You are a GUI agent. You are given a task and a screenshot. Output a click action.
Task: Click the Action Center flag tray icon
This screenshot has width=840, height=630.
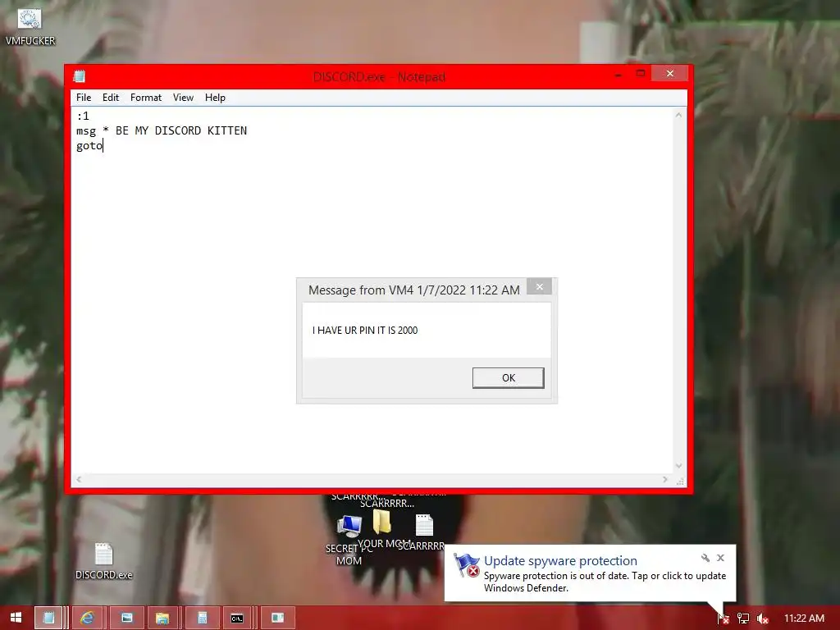724,619
